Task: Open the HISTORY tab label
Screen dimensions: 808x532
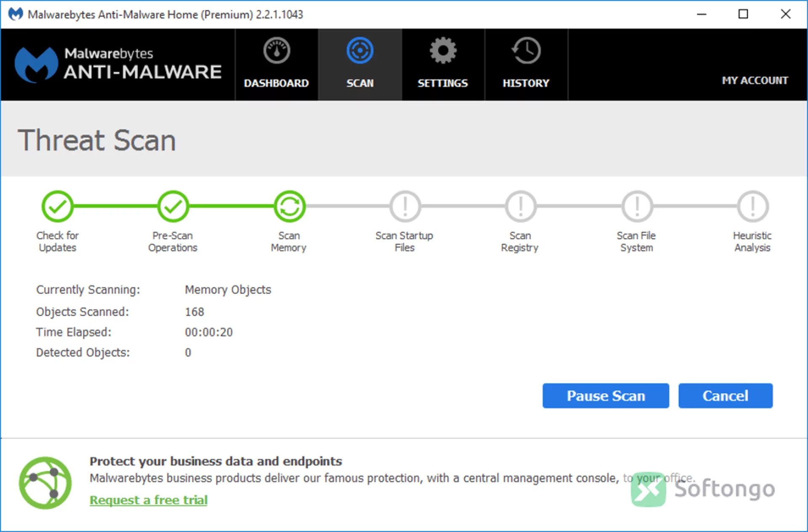Action: click(x=526, y=83)
